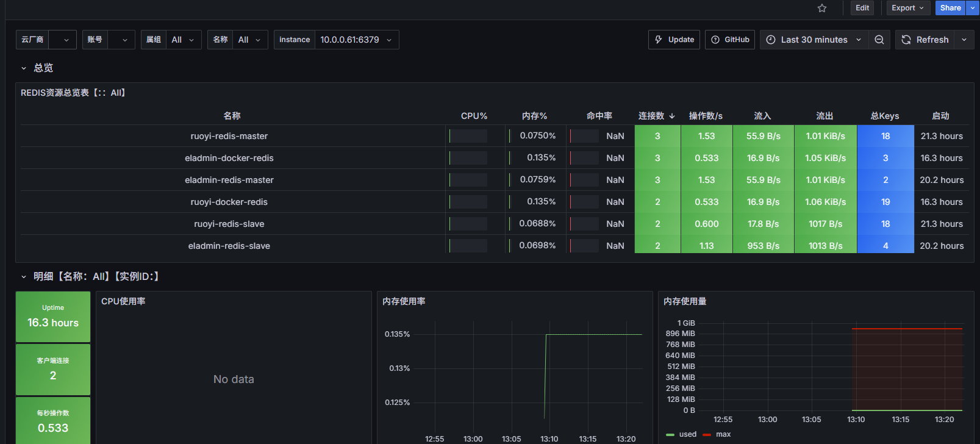980x444 pixels.
Task: Open the 云厂商 variable dropdown
Action: pos(62,40)
